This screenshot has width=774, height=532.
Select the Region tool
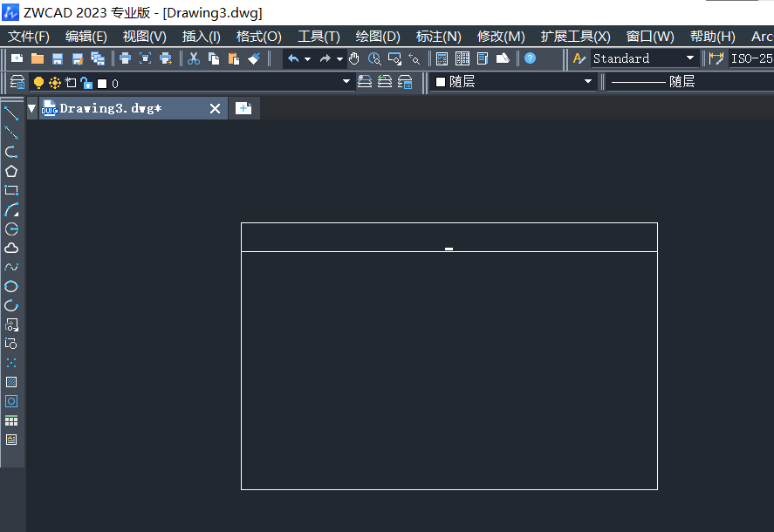coord(11,401)
